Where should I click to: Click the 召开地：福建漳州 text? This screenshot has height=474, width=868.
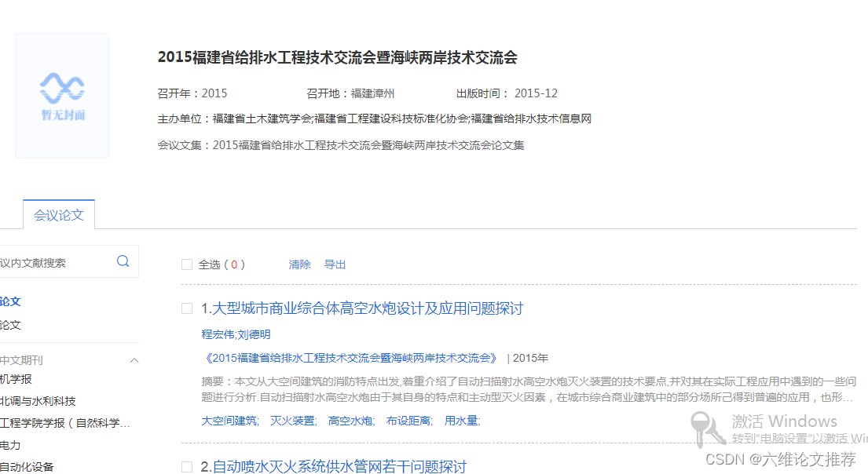pos(350,93)
